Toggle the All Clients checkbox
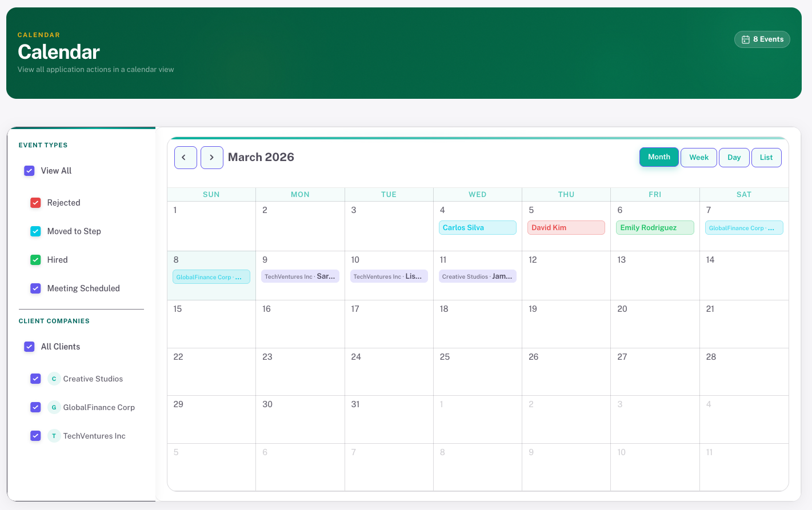This screenshot has width=812, height=510. coord(29,347)
